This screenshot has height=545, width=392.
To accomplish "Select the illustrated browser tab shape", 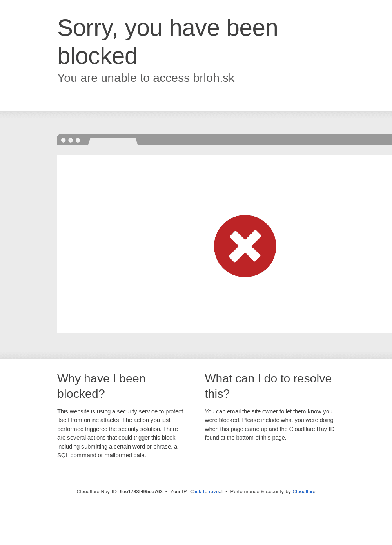I will [x=113, y=141].
